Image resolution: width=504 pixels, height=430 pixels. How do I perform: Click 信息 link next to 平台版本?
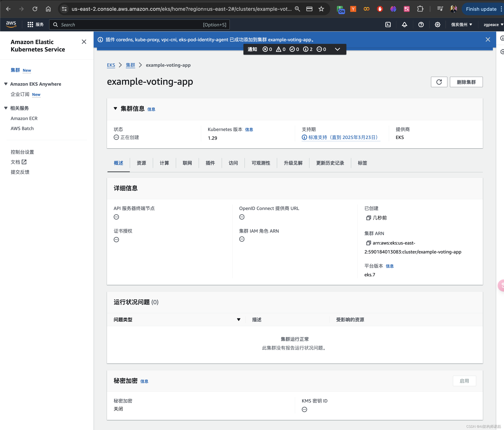click(389, 266)
